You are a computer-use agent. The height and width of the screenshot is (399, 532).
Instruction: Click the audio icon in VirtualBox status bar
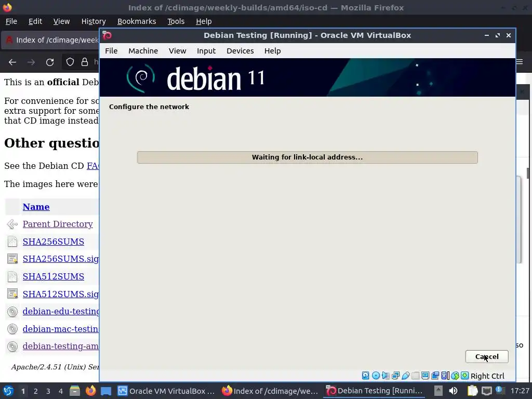(x=385, y=376)
